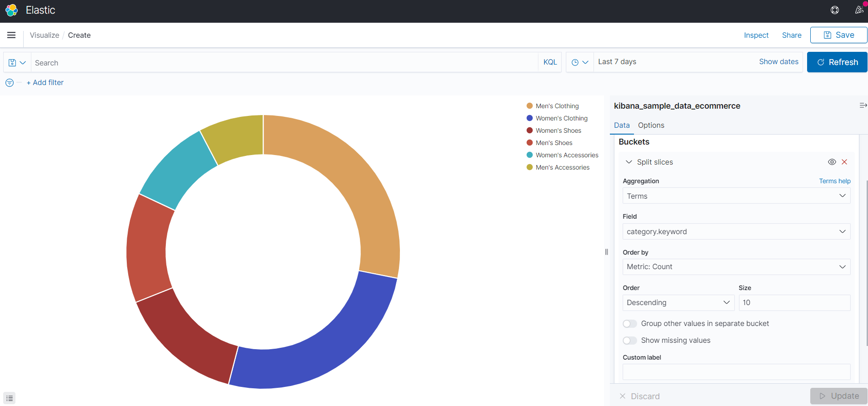Click the Discard button
Viewport: 868px width, 406px height.
[639, 396]
